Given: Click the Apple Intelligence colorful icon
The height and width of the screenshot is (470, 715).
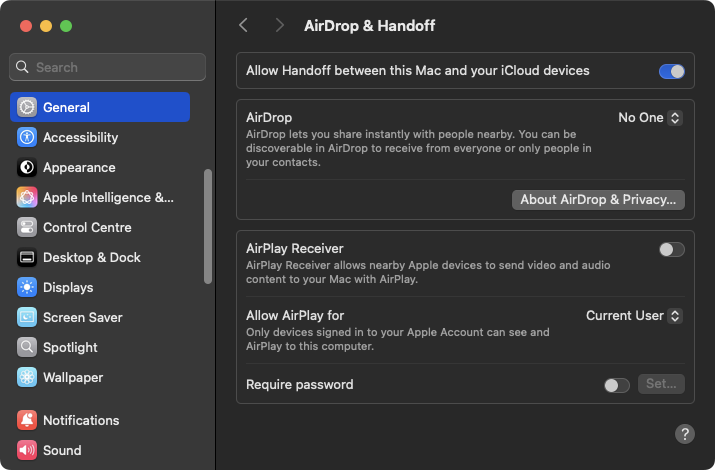Looking at the screenshot, I should (x=27, y=197).
